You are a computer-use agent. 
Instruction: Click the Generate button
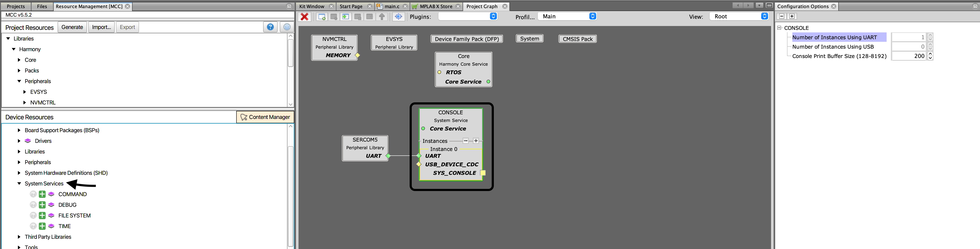[72, 27]
